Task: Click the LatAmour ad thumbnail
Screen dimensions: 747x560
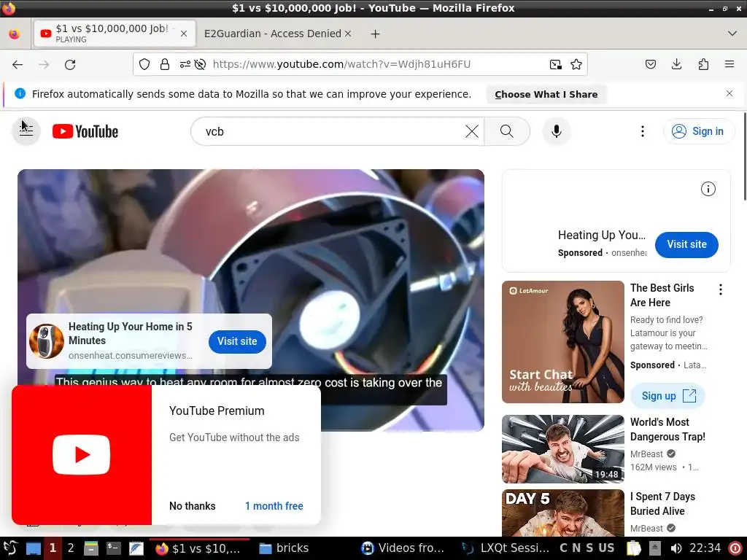Action: click(562, 342)
